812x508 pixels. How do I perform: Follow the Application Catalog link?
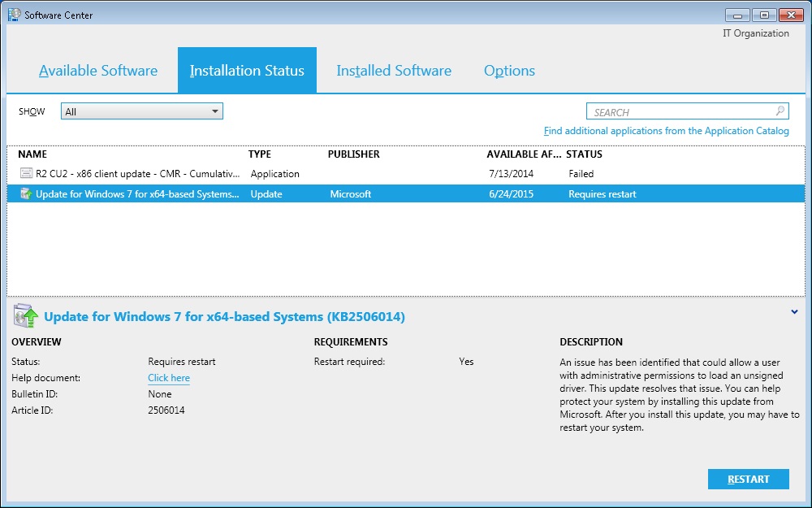coord(666,131)
